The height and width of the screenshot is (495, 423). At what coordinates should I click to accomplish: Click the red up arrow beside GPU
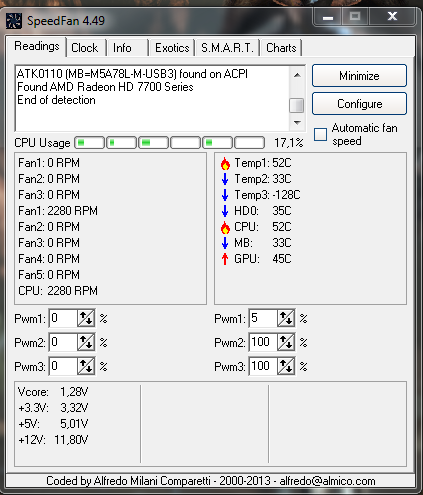[225, 259]
